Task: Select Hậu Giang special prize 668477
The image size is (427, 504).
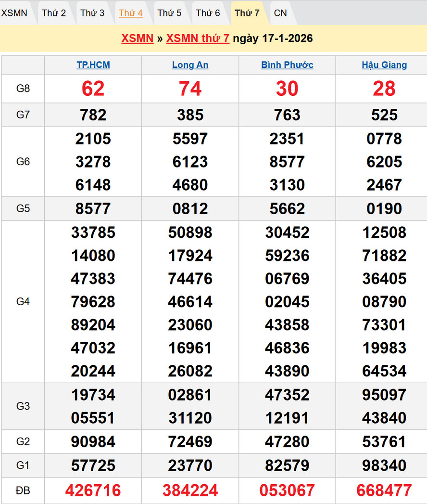Action: [x=384, y=491]
